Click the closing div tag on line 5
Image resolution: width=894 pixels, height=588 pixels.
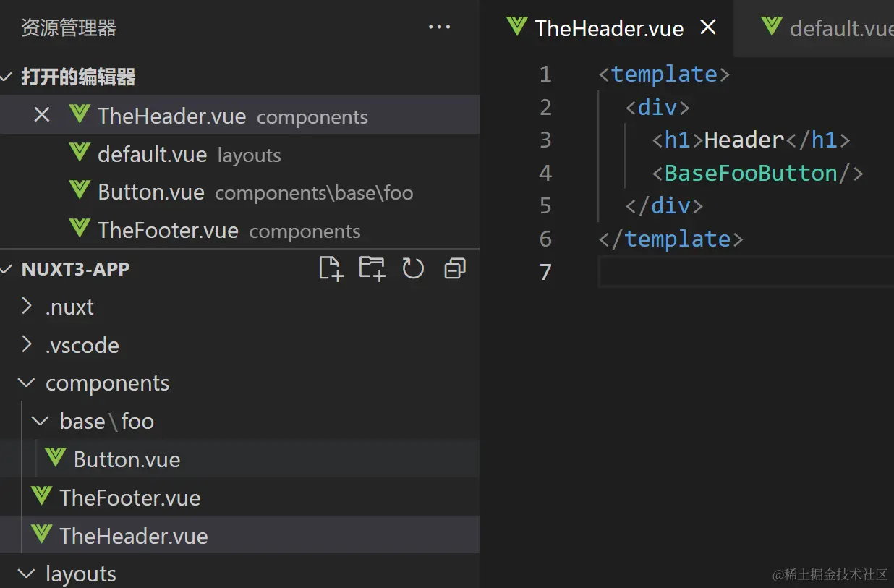tap(664, 206)
